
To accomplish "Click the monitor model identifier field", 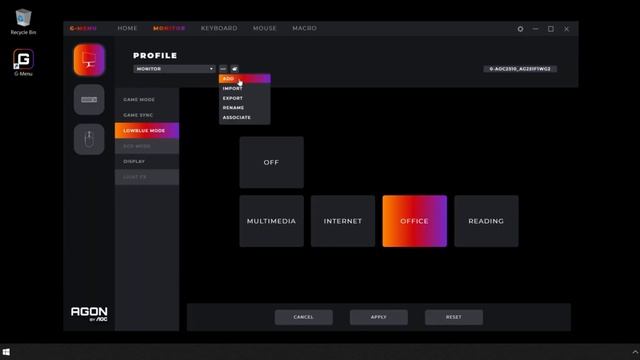I will [x=520, y=69].
